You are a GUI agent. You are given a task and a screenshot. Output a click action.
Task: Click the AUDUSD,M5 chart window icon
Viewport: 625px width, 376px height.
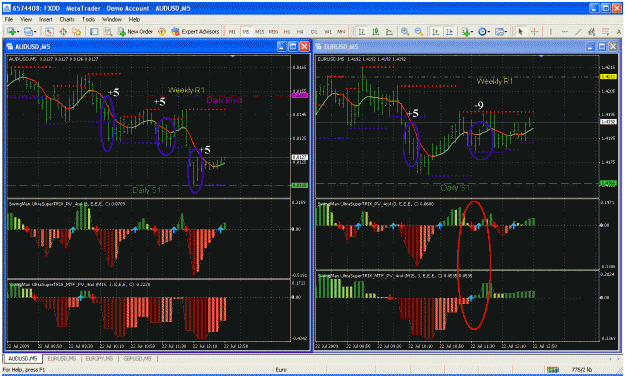(10, 47)
